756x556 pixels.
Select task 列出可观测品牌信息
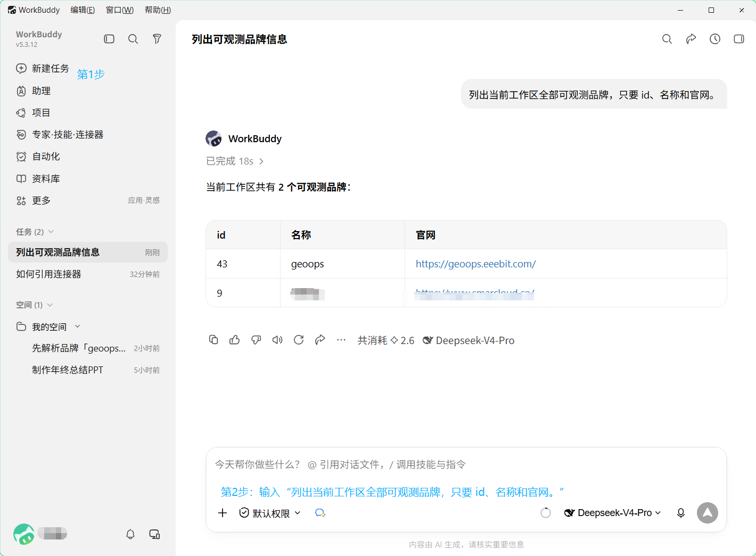click(88, 252)
